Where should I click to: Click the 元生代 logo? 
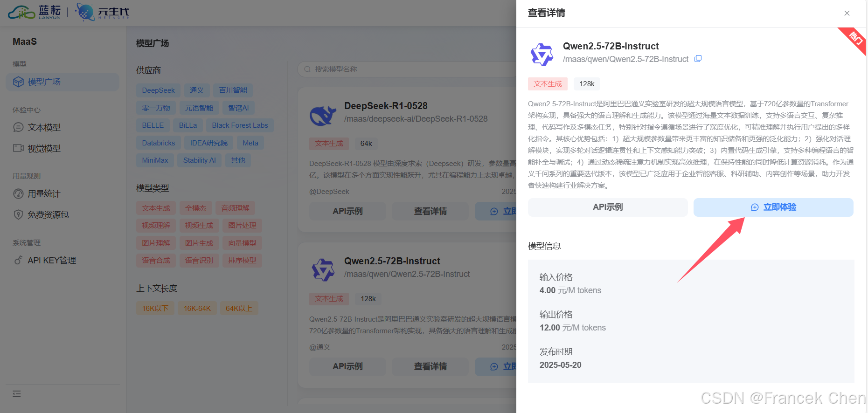[x=102, y=12]
